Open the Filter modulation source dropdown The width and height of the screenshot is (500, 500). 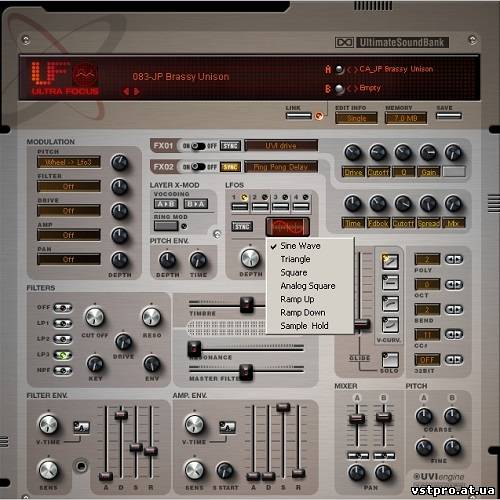(69, 186)
